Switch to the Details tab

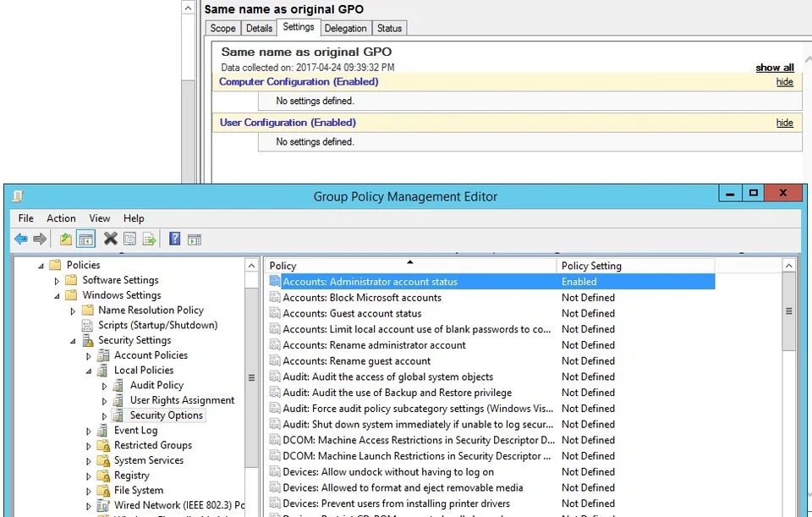pos(259,28)
